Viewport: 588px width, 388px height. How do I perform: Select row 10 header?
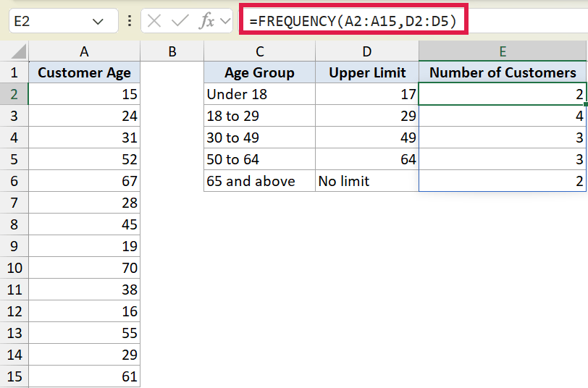click(x=14, y=268)
